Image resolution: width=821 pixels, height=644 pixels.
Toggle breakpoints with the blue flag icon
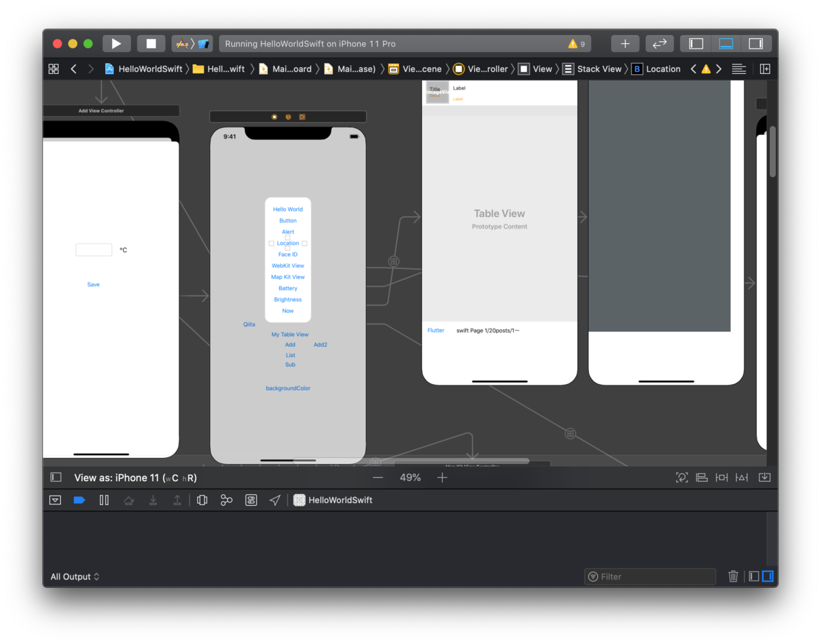click(79, 500)
